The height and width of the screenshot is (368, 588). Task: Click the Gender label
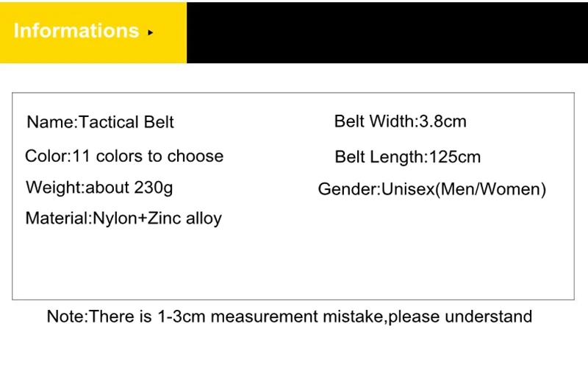347,189
